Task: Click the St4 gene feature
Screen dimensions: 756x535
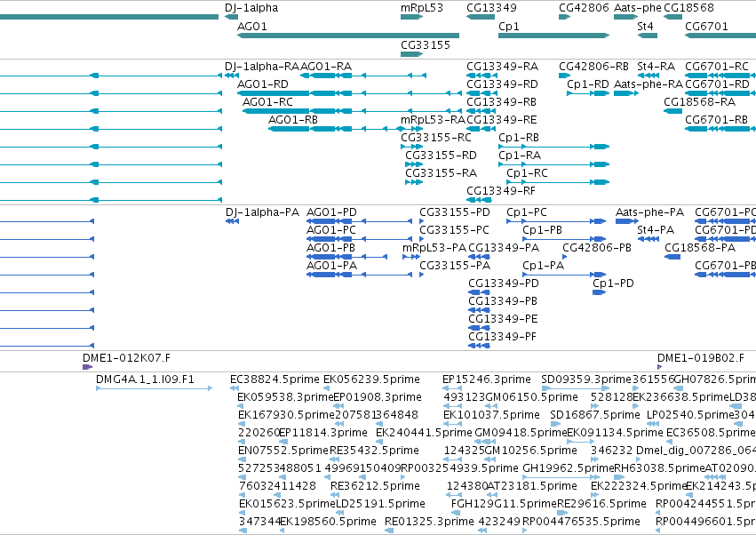Action: point(648,36)
